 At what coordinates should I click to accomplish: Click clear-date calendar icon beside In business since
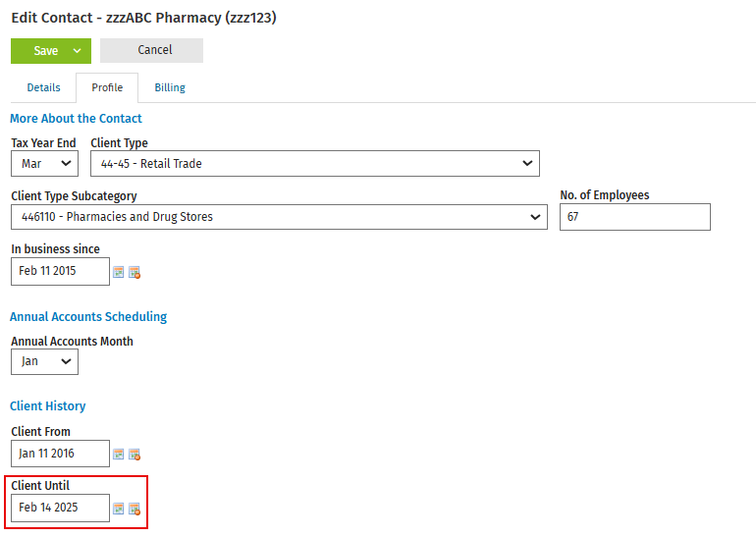coord(135,272)
